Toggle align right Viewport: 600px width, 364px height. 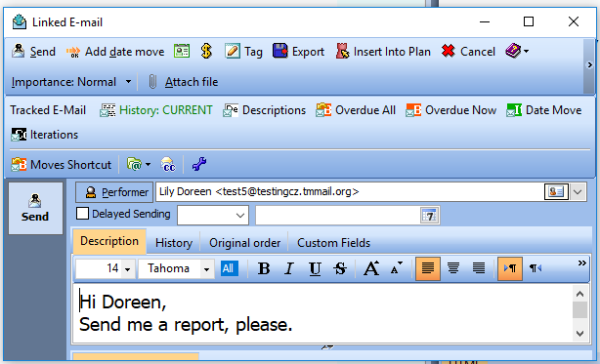(x=479, y=268)
